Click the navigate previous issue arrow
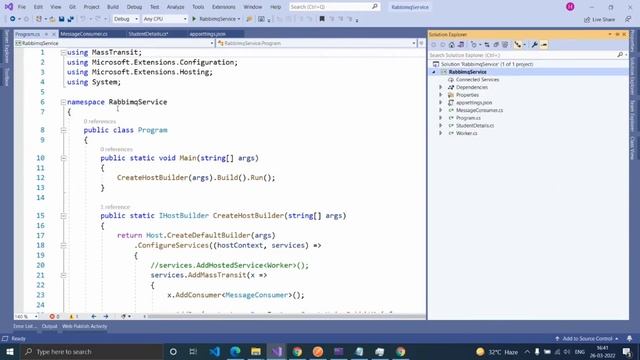640x360 pixels. point(93,316)
